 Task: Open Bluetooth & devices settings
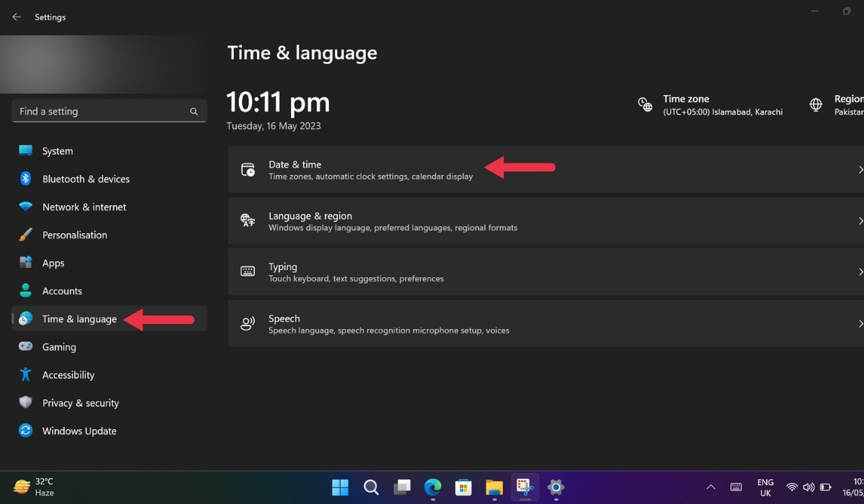pyautogui.click(x=86, y=179)
